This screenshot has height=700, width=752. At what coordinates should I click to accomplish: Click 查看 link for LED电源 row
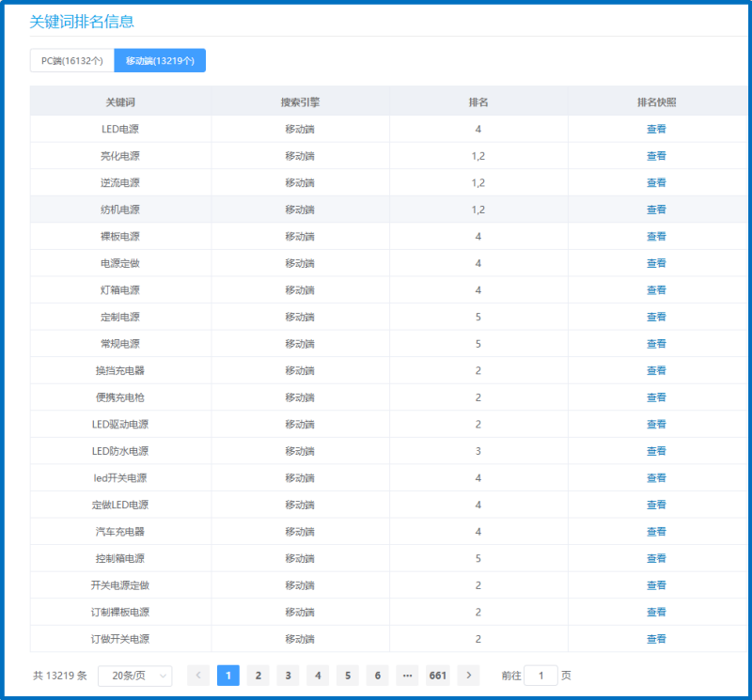coord(656,129)
